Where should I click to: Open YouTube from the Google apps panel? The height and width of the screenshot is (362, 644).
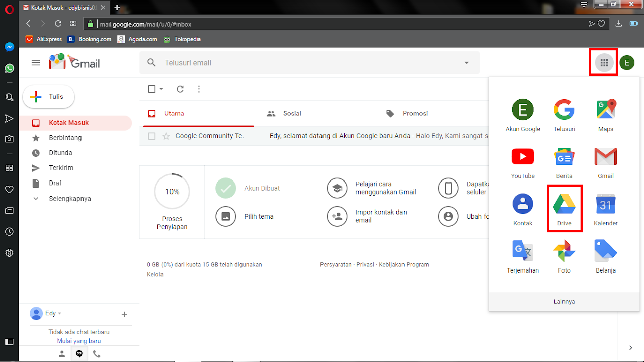click(523, 162)
